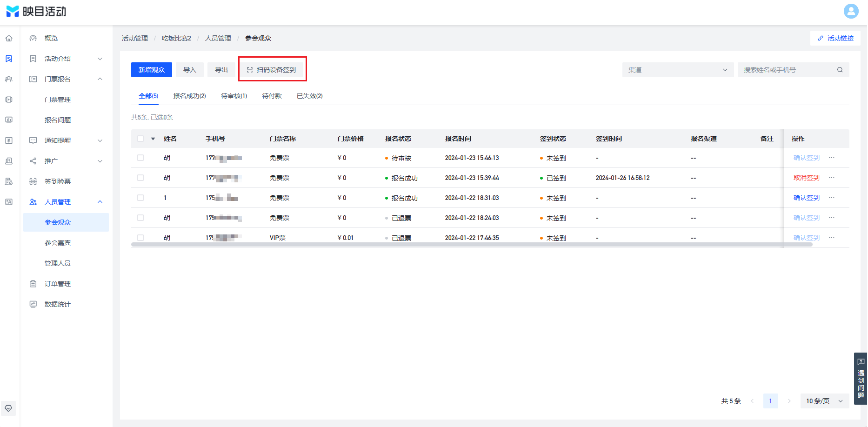Open the user avatar icon at top right
Viewport: 868px width, 427px height.
coord(851,11)
